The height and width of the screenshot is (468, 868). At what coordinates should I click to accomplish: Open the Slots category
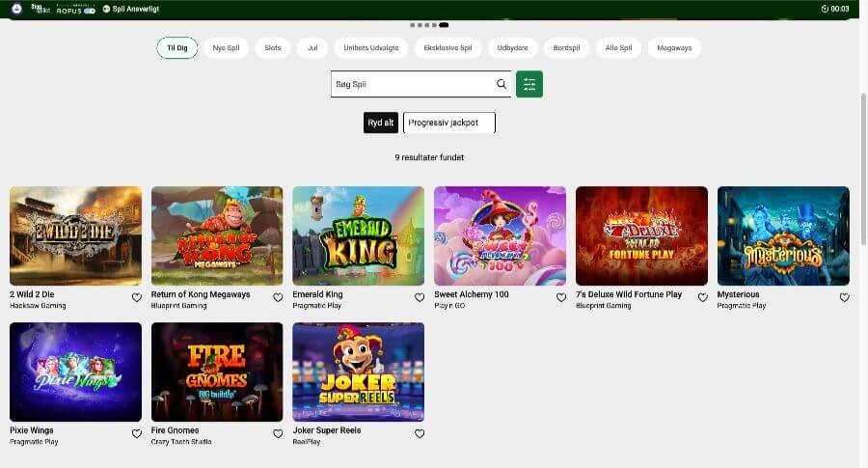272,48
